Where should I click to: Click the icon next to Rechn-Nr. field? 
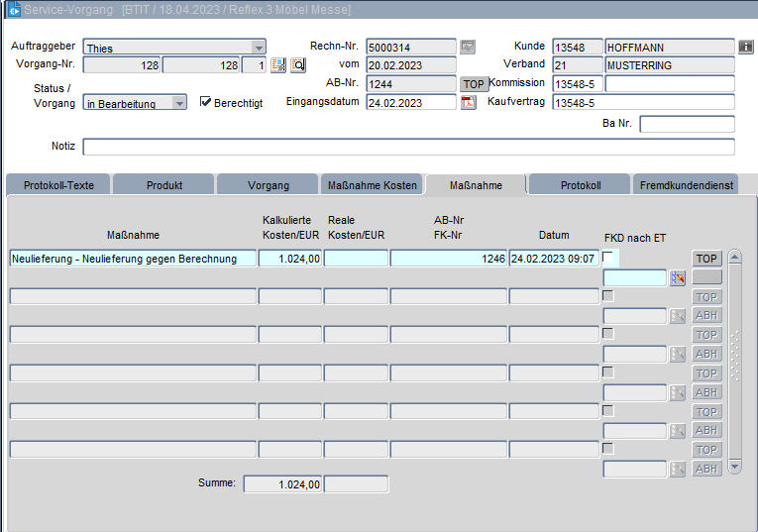tap(468, 47)
